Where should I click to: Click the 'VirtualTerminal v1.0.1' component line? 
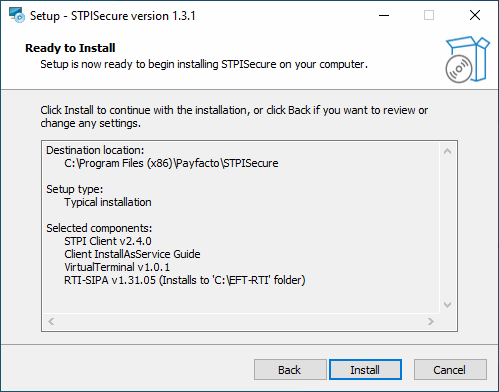[117, 267]
